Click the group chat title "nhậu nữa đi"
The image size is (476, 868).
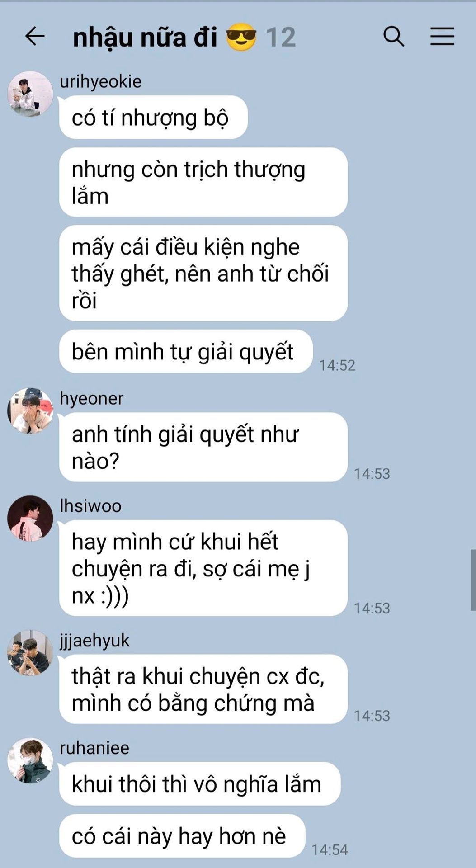[x=145, y=37]
